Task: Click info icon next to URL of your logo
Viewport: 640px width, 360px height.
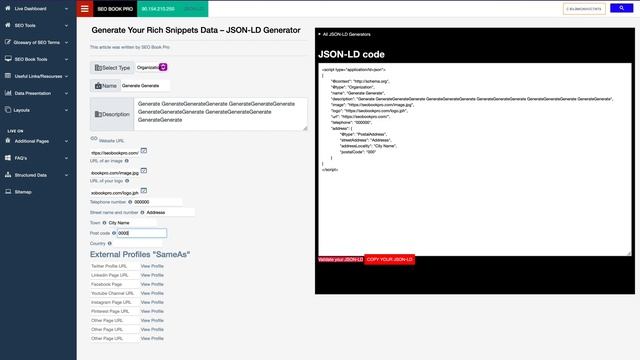Action: (x=127, y=181)
